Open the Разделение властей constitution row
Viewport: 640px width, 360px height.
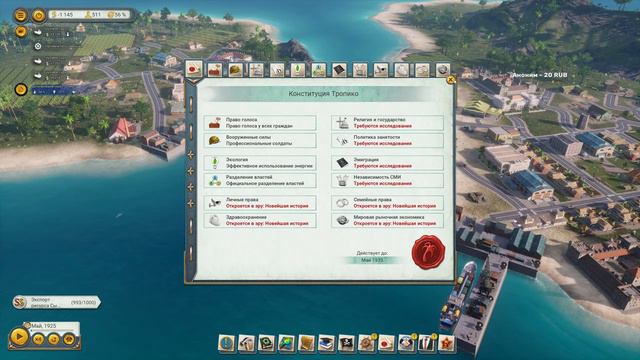pos(260,180)
